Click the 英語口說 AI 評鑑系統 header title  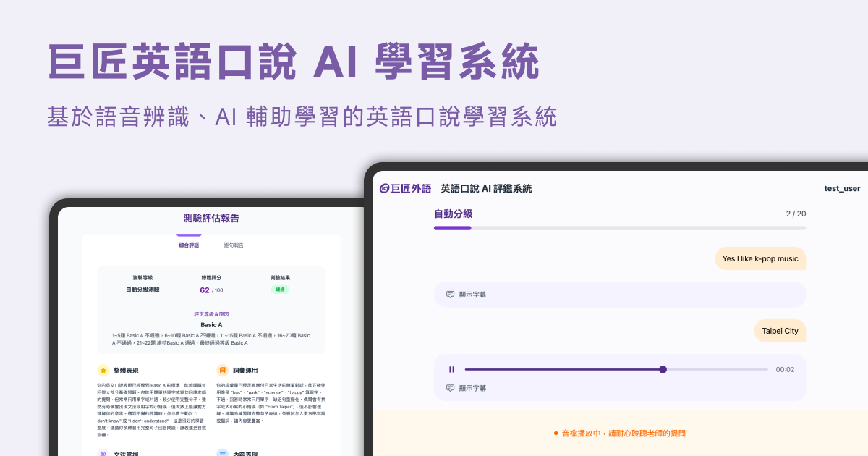(486, 188)
